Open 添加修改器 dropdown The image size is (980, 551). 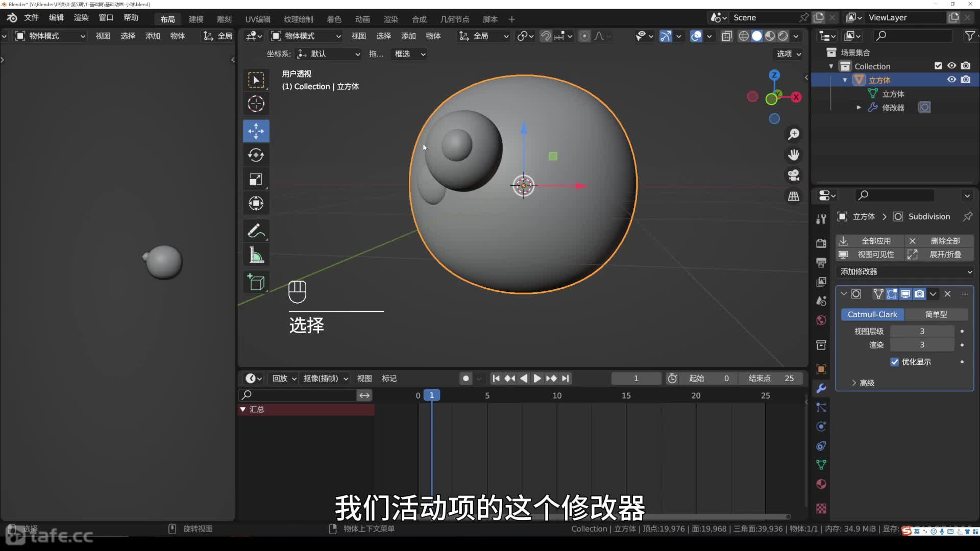(905, 272)
